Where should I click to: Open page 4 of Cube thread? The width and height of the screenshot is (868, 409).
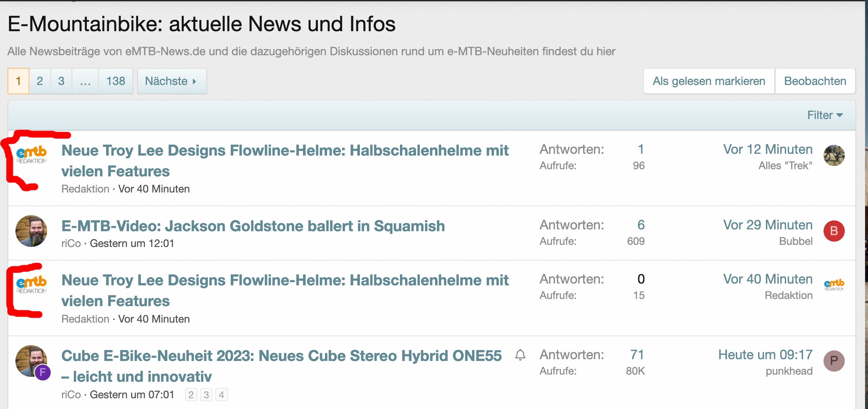coord(221,395)
